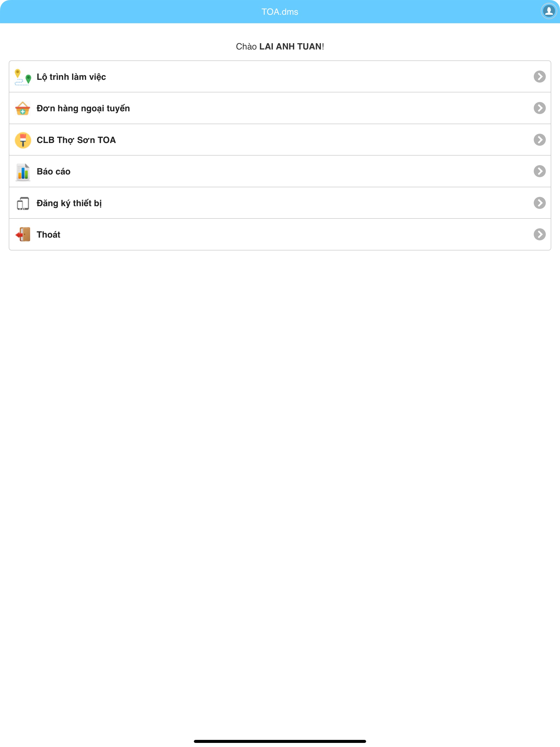Expand CLB Thợ Sơn TOA chevron
The image size is (560, 747).
tap(539, 140)
